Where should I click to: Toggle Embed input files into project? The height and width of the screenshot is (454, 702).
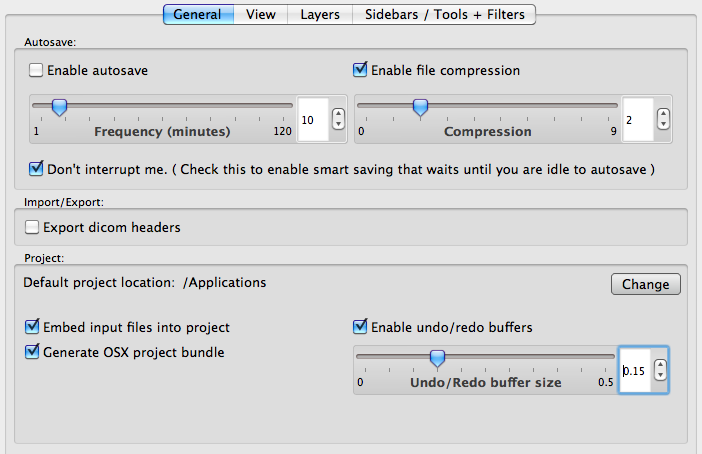(x=32, y=327)
